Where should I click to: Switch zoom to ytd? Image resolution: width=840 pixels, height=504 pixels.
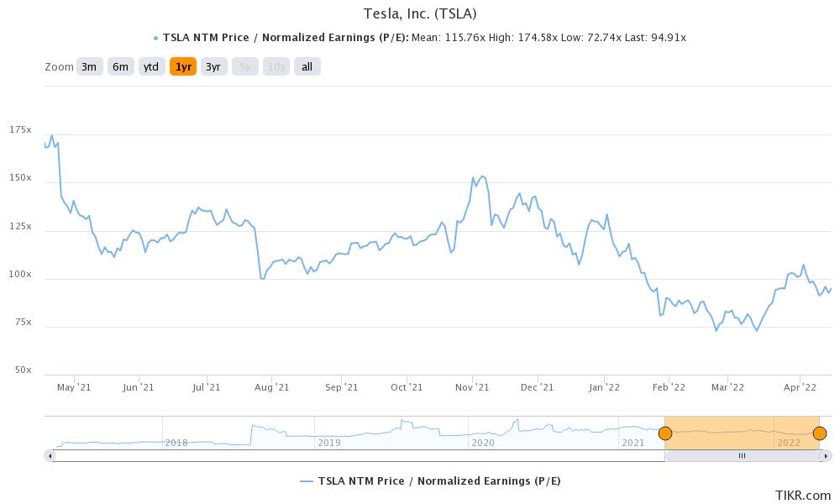(151, 67)
